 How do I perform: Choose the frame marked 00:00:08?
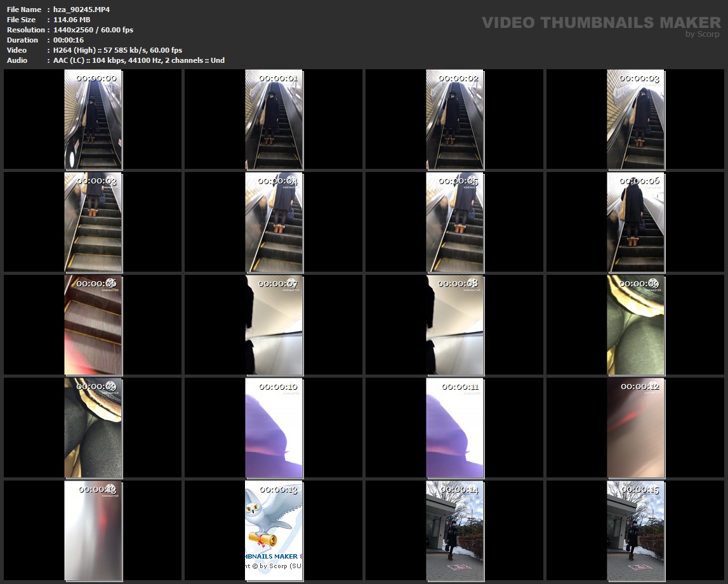click(x=455, y=325)
